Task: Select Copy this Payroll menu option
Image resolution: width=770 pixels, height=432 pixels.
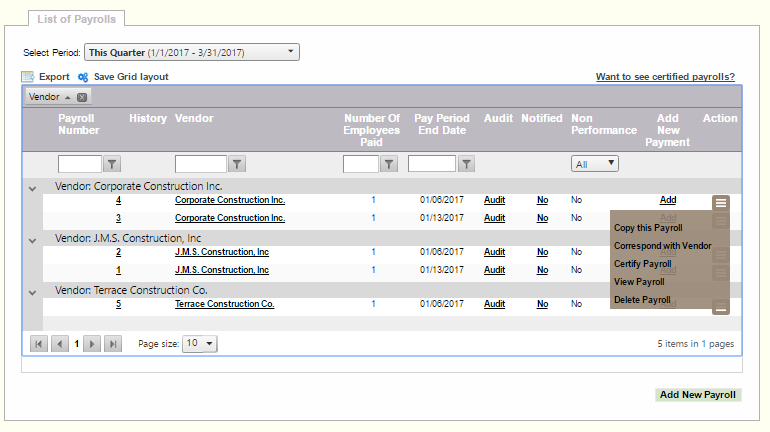Action: click(x=648, y=228)
